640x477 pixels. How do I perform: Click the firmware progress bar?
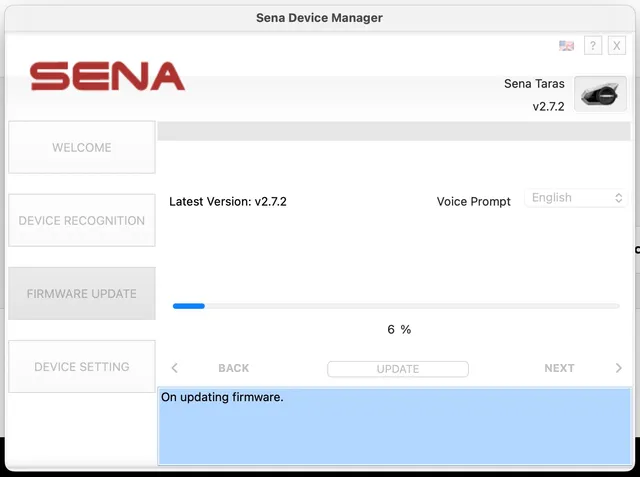click(x=396, y=306)
